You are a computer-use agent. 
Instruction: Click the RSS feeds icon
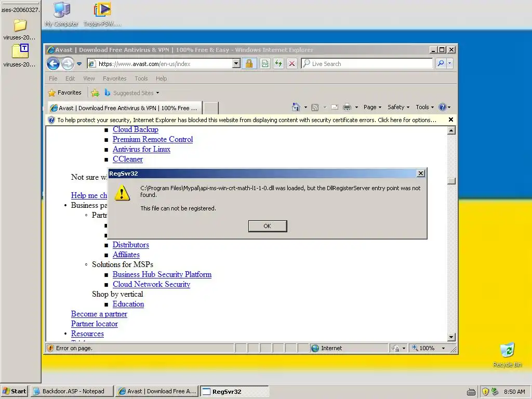315,107
